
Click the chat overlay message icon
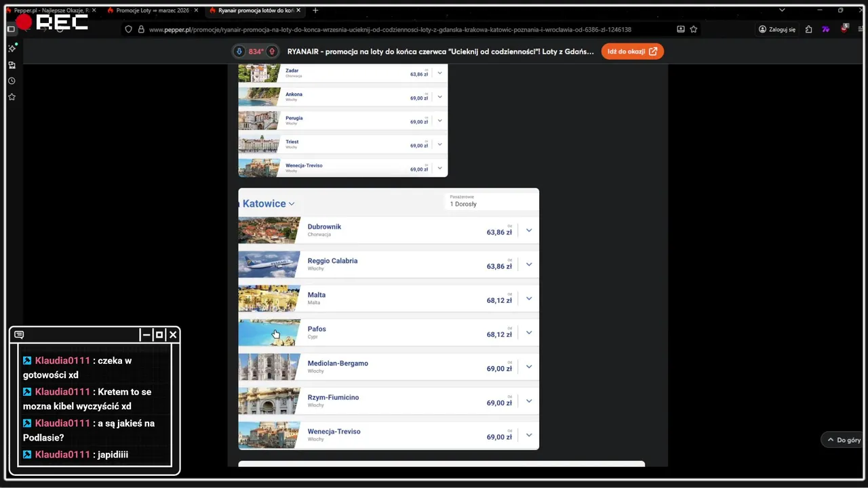[19, 335]
